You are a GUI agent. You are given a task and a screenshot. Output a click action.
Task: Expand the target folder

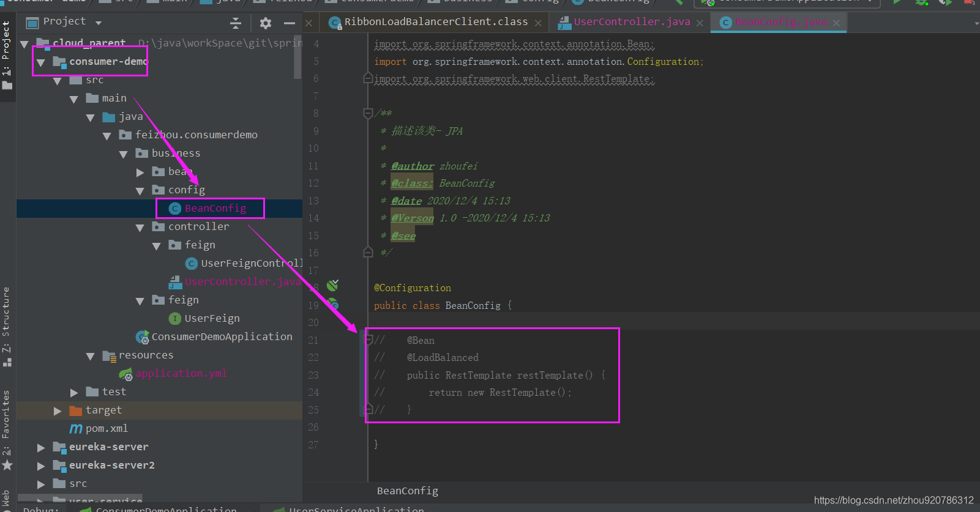pyautogui.click(x=58, y=411)
